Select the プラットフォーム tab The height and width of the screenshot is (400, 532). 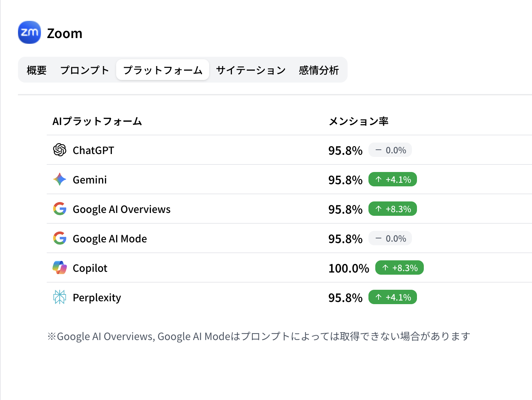[162, 70]
